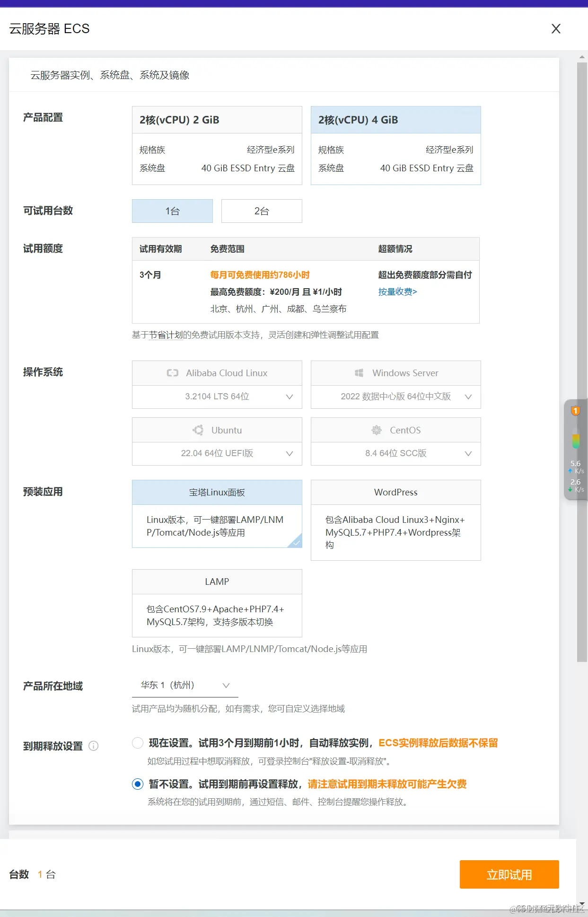Image resolution: width=588 pixels, height=917 pixels.
Task: Click 请注意试用到期未释放可能产生欠费 warning text
Action: tap(387, 784)
